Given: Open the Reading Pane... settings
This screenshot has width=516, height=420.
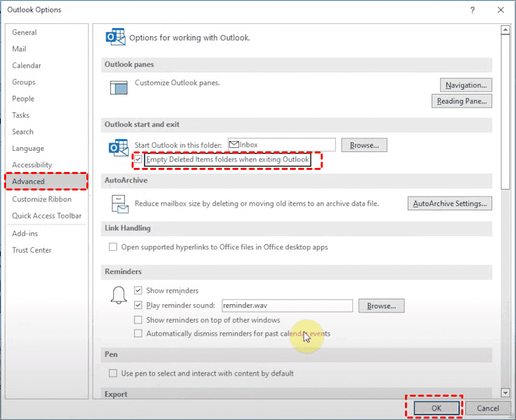Looking at the screenshot, I should 462,101.
